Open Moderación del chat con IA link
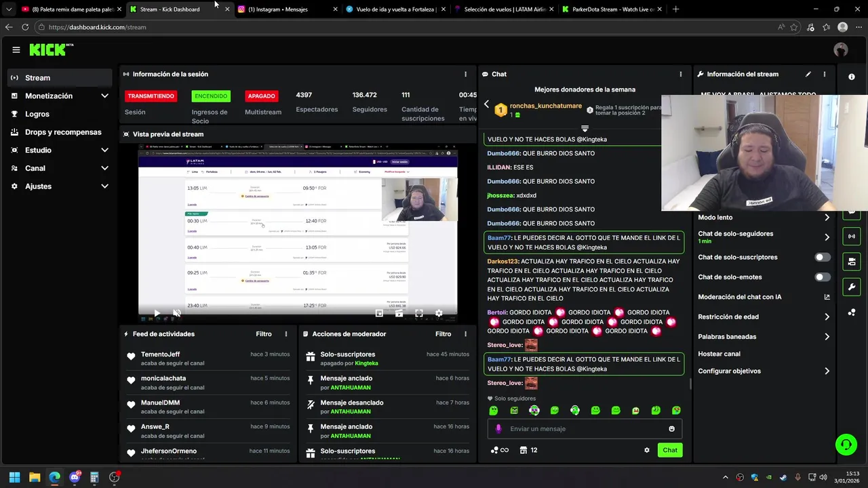Screen dimensions: 868x488 point(764,297)
